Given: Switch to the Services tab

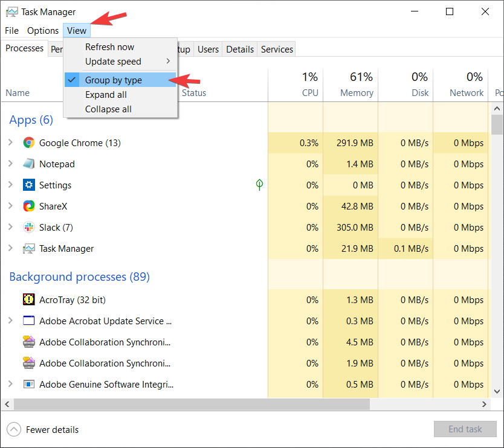Looking at the screenshot, I should (277, 50).
